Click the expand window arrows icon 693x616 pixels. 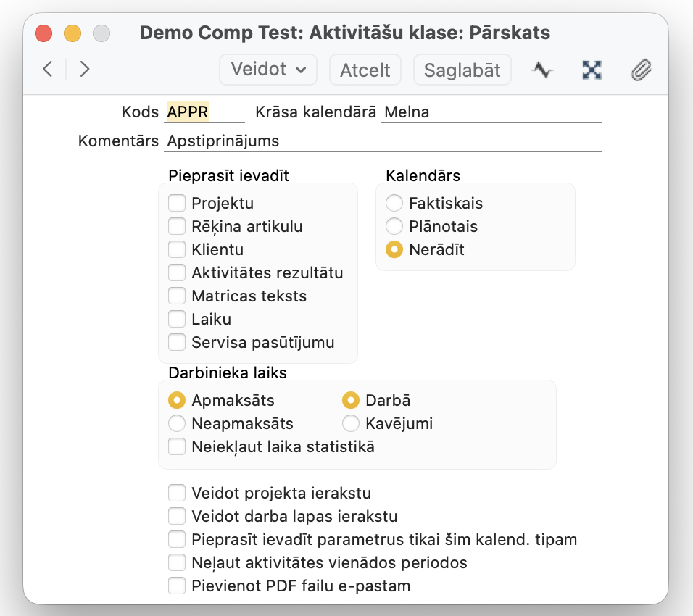[592, 70]
